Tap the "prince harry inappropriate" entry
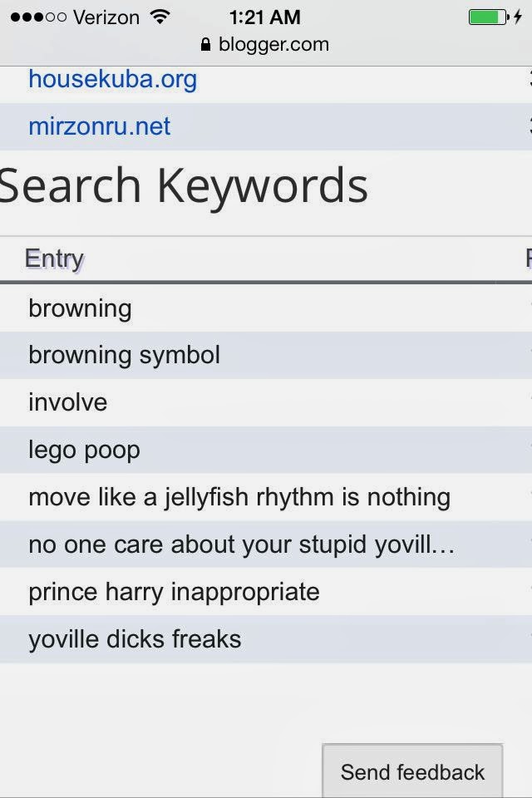 tap(174, 592)
